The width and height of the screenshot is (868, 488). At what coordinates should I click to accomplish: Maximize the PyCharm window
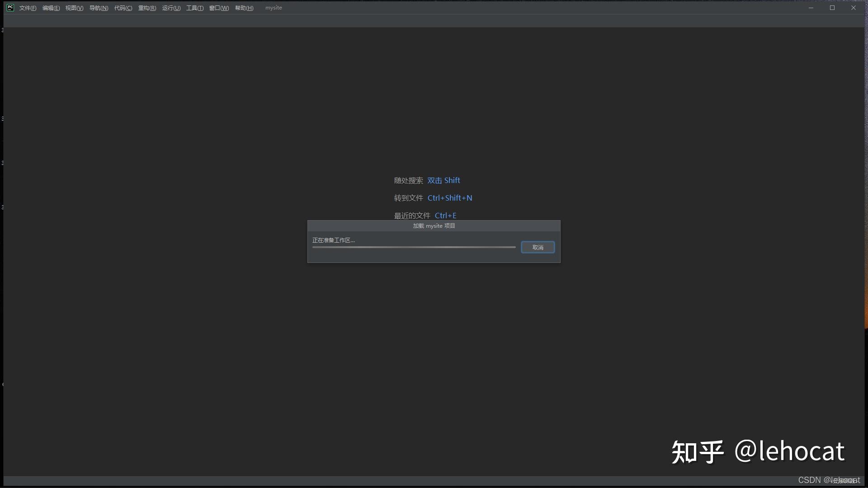click(832, 8)
